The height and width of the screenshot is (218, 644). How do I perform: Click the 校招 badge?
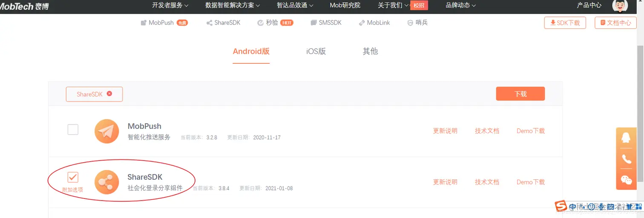tap(419, 6)
